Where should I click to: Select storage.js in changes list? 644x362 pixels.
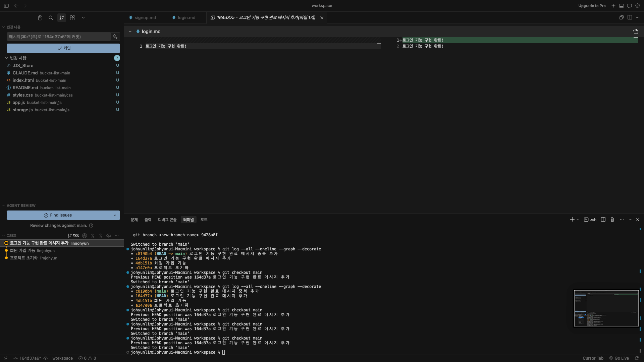[62, 110]
